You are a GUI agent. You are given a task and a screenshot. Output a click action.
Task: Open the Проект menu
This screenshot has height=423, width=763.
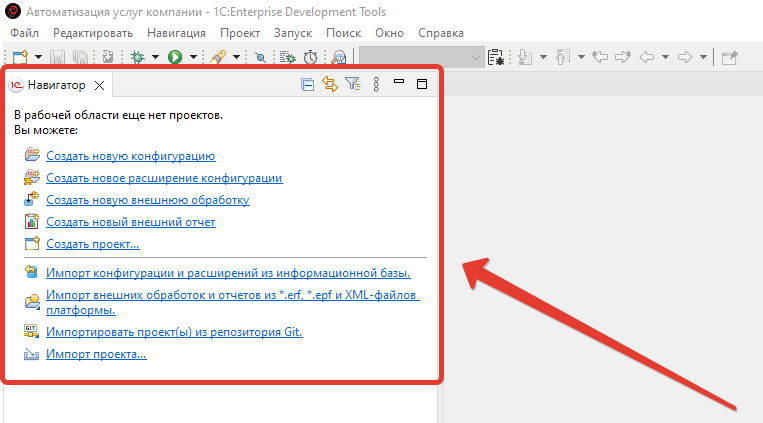point(240,33)
